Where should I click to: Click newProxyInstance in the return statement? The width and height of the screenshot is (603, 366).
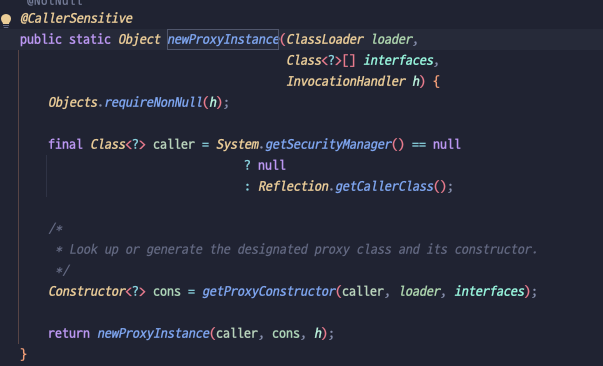click(x=153, y=333)
